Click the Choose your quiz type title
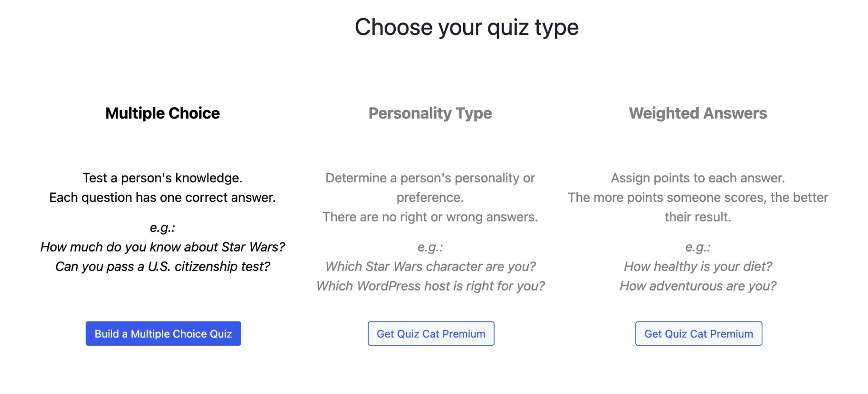Image resolution: width=868 pixels, height=394 pixels. coord(467,27)
